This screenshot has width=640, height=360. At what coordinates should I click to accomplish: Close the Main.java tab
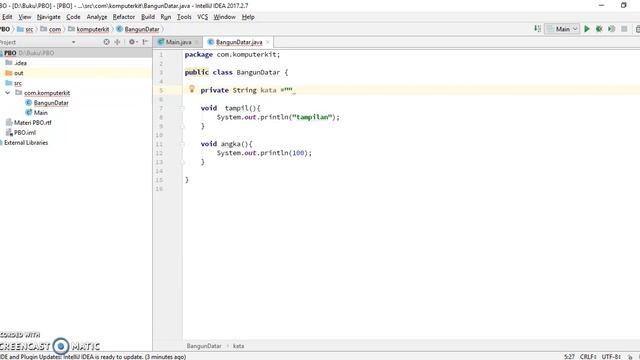tap(196, 42)
